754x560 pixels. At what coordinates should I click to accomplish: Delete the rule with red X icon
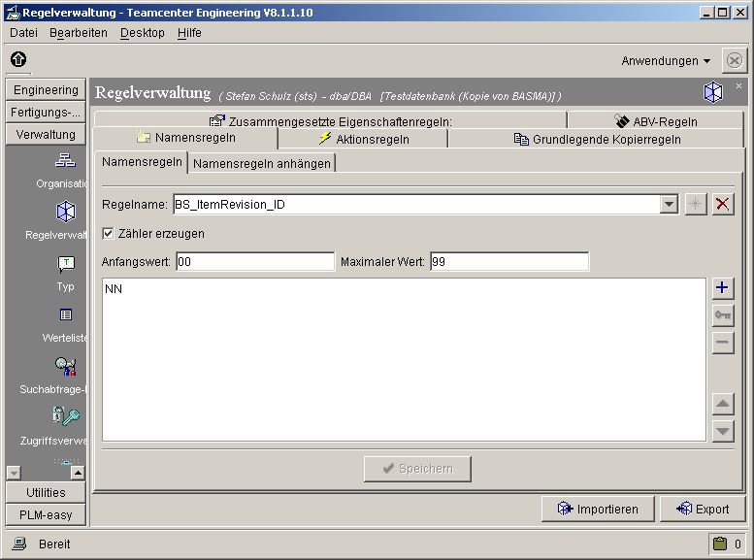click(x=722, y=204)
